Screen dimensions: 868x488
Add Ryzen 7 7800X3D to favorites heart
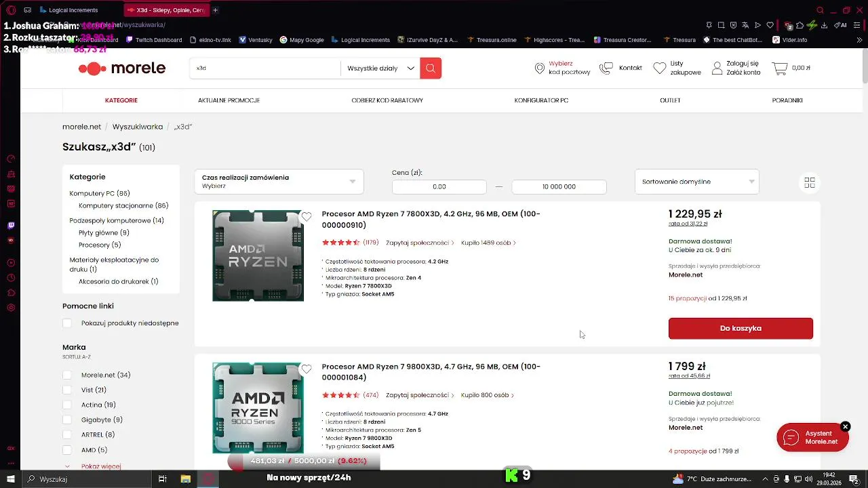pyautogui.click(x=307, y=217)
